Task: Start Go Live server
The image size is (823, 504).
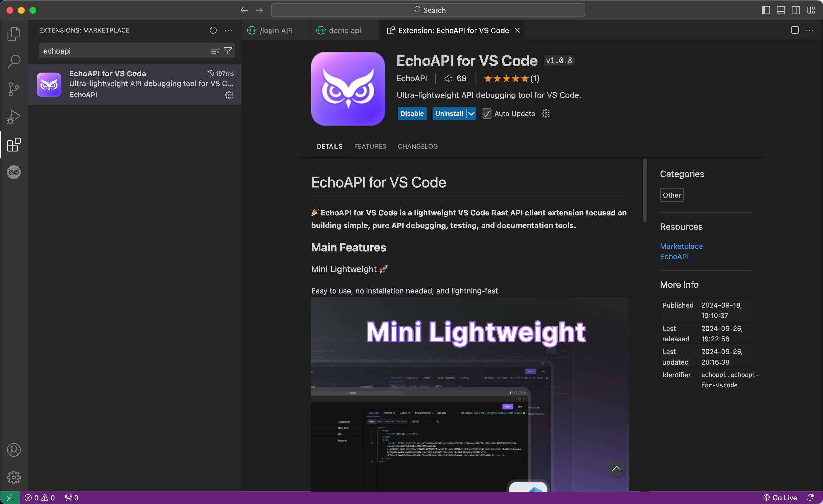Action: pos(780,498)
